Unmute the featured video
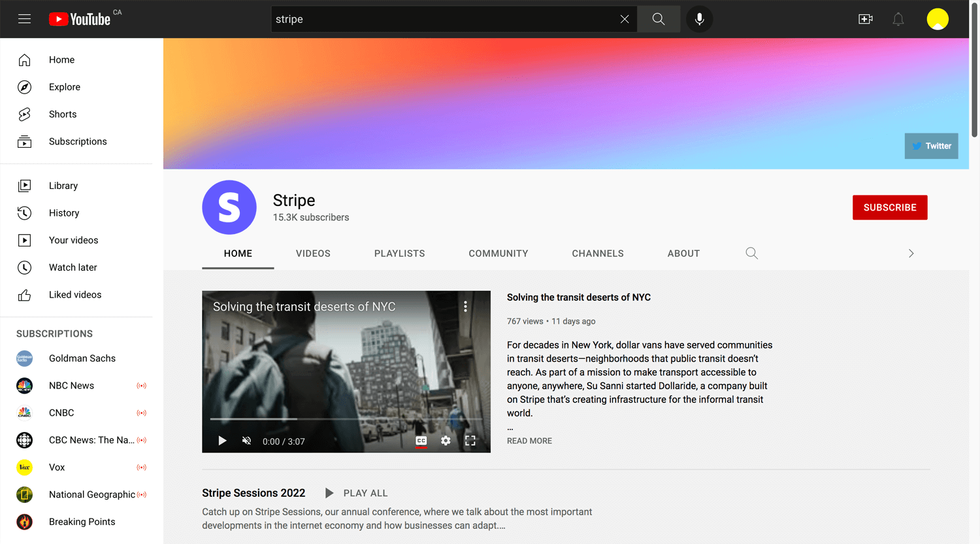Viewport: 980px width, 544px height. click(x=246, y=441)
